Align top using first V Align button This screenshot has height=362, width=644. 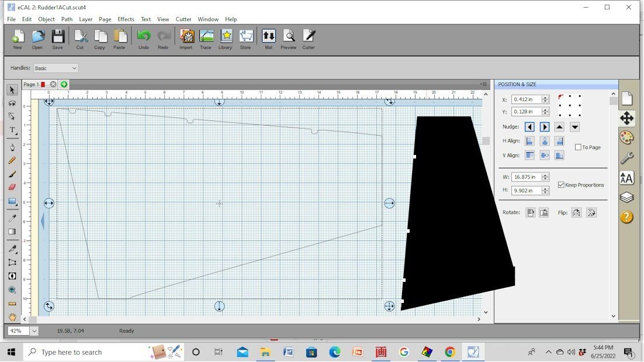[529, 156]
